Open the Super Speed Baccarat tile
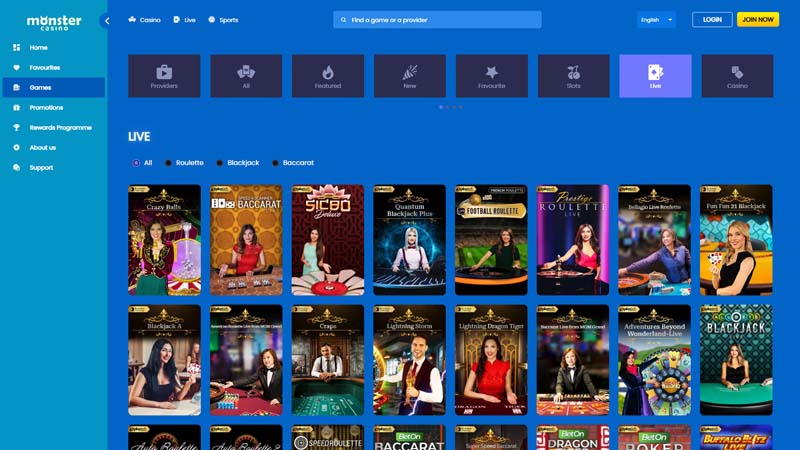 tap(491, 438)
